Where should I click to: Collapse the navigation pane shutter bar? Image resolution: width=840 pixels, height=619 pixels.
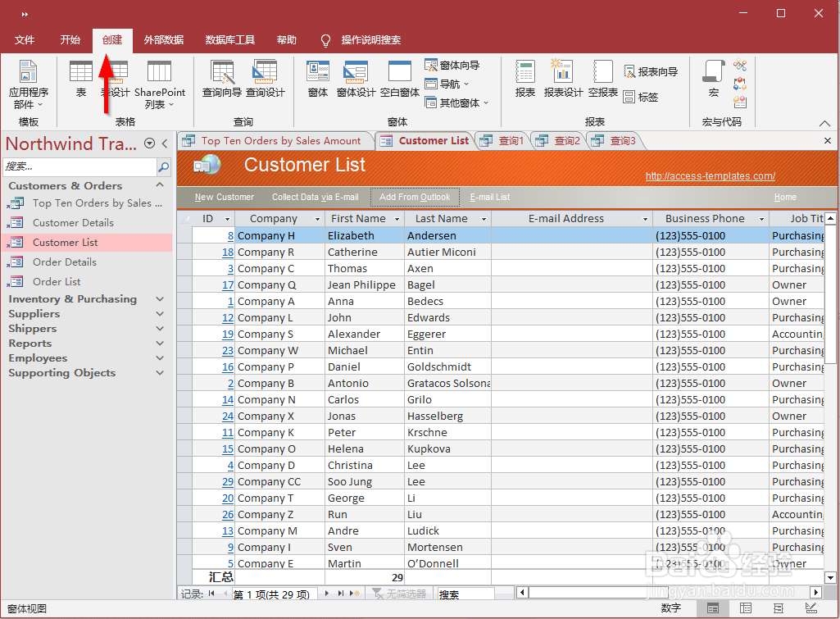(165, 143)
